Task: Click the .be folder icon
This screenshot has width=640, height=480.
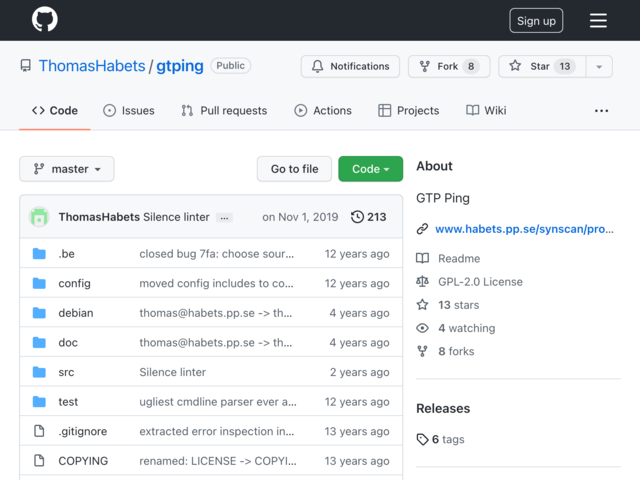Action: point(39,253)
